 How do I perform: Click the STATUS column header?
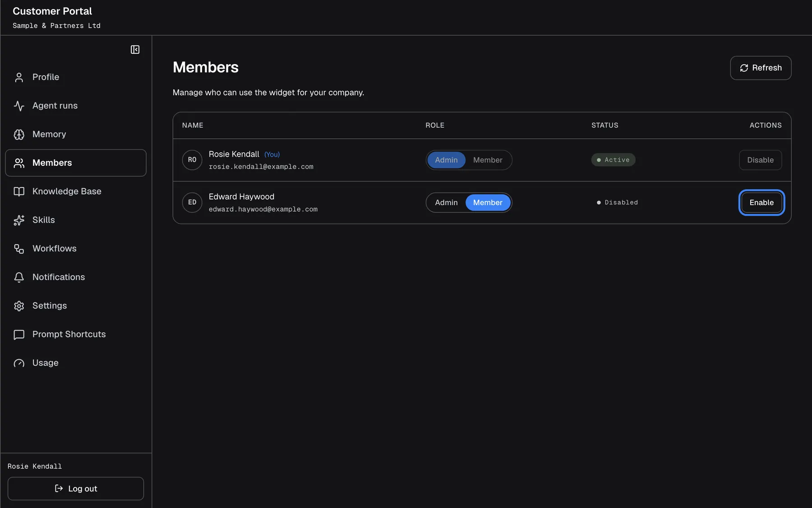[605, 125]
